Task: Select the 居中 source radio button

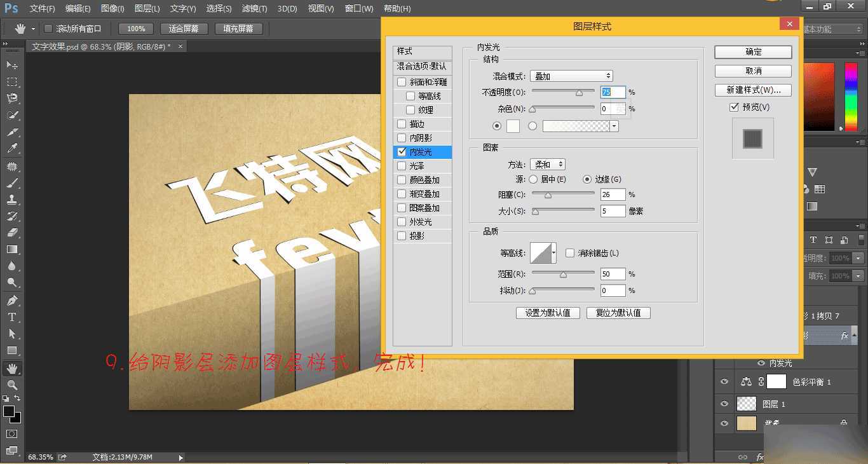Action: 534,179
